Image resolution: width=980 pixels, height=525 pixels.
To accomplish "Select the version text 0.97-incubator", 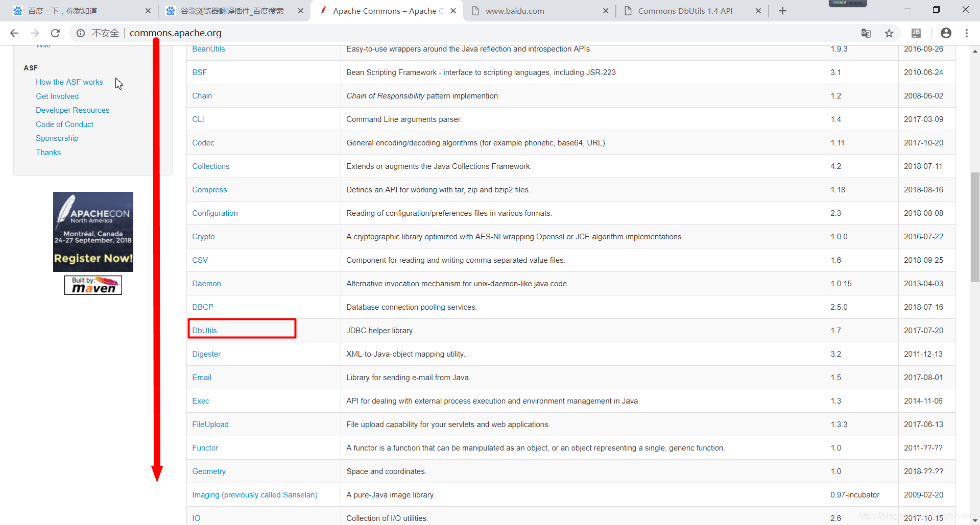I will (855, 495).
